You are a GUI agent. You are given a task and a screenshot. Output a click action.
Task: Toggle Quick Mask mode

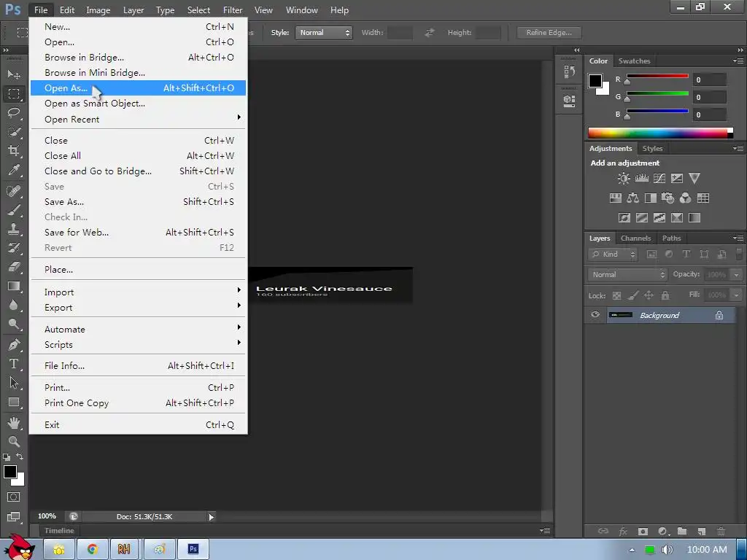pyautogui.click(x=14, y=497)
